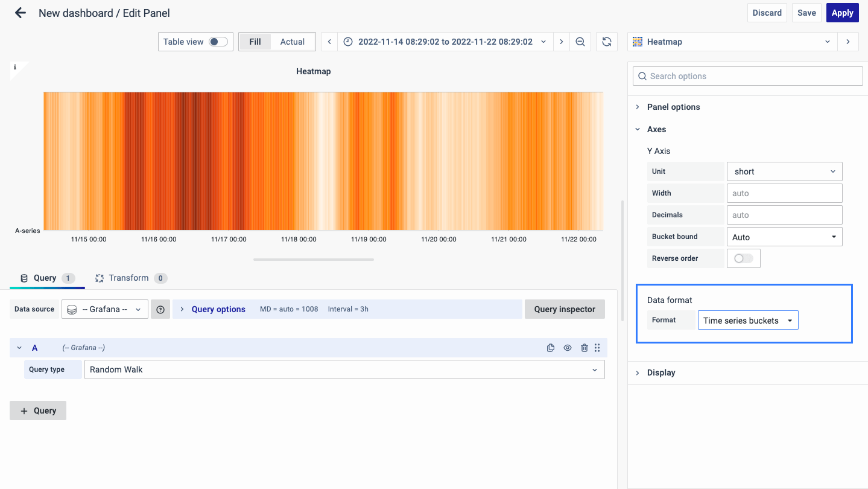Screen dimensions: 868x489
Task: Duplicate query A using the copy icon
Action: (x=550, y=347)
